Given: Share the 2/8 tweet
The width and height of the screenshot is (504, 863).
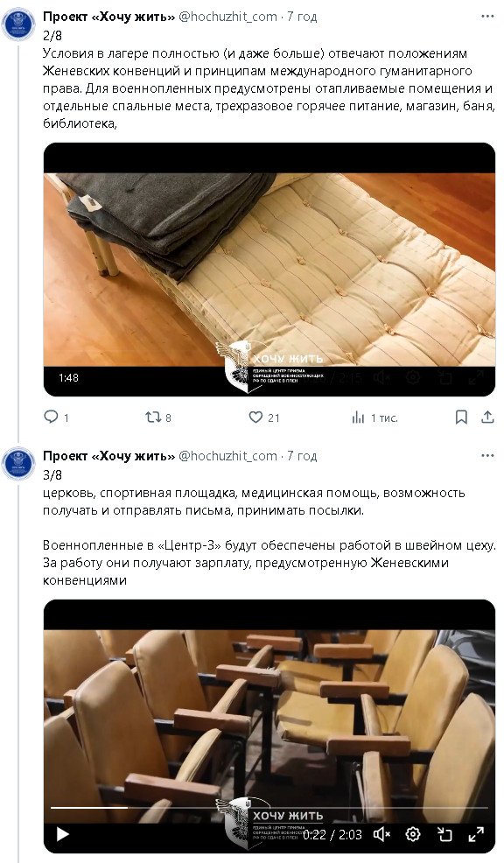Looking at the screenshot, I should (x=487, y=417).
